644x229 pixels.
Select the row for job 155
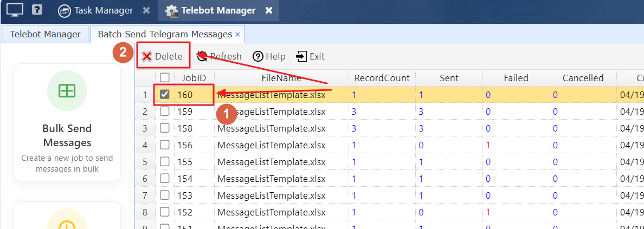[271, 162]
